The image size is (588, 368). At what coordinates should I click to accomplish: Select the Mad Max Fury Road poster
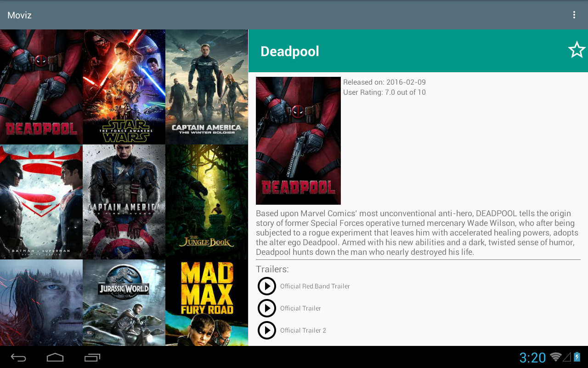coord(207,303)
